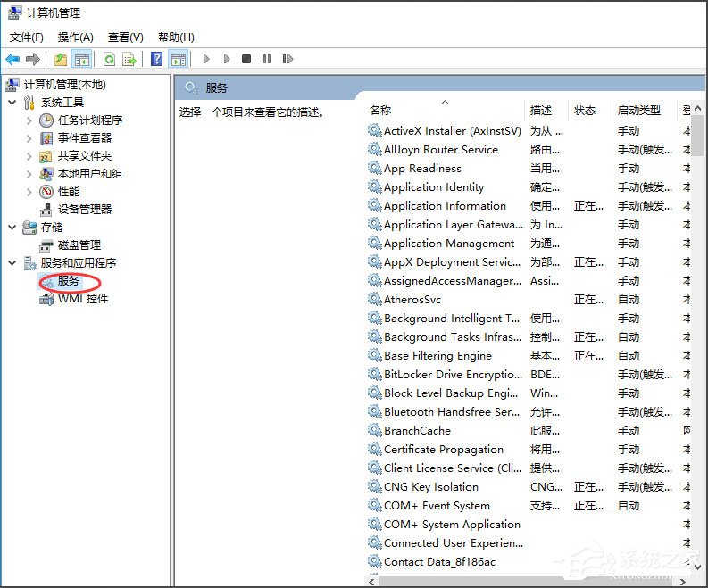
Task: Click the Export list toolbar icon
Action: pos(129,59)
